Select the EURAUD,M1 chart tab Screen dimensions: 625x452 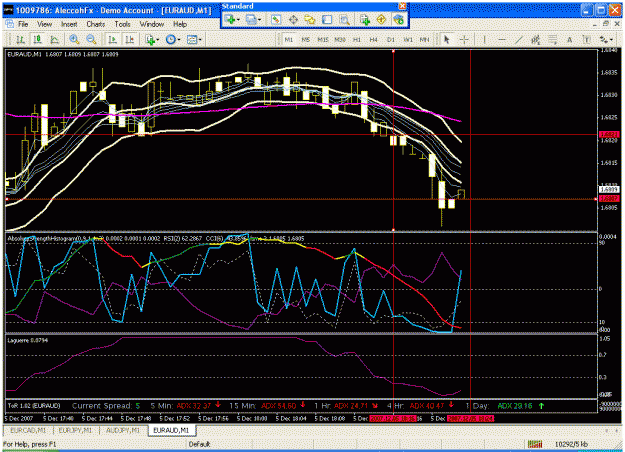171,430
